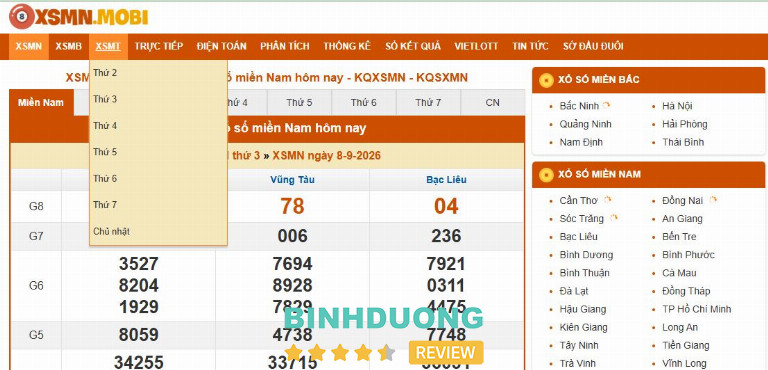Viewport: 768px width, 370px height.
Task: Open the XSMT nav menu
Action: coord(108,47)
